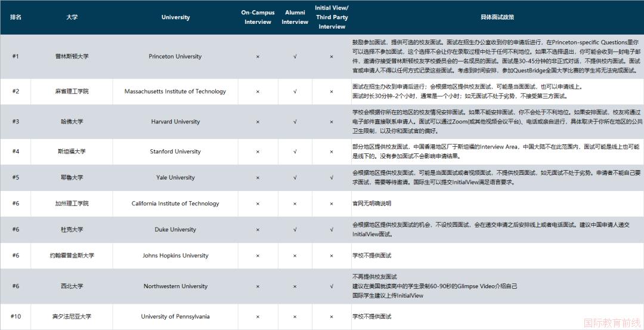Select the Massachusetts Institute of Technology cell
The image size is (644, 330).
coord(175,92)
